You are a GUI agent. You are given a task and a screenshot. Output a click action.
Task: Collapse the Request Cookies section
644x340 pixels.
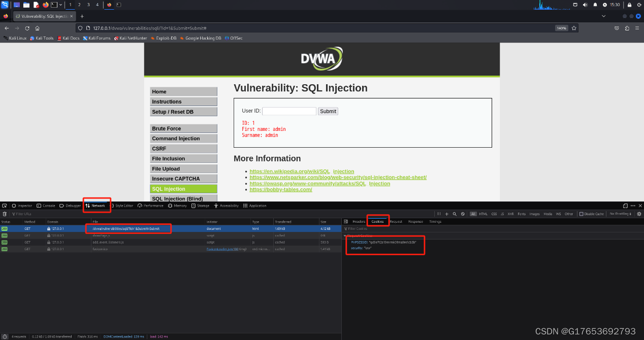(x=345, y=235)
